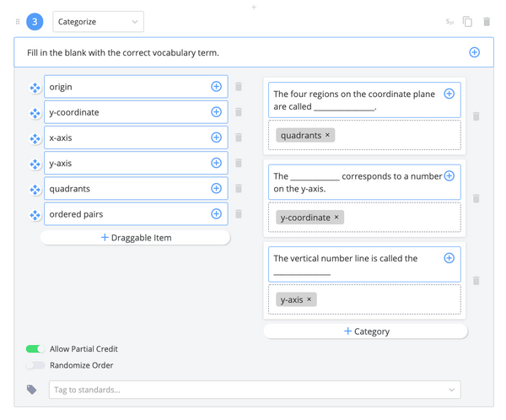Click the points value icon in header
Image resolution: width=506 pixels, height=420 pixels.
[449, 22]
